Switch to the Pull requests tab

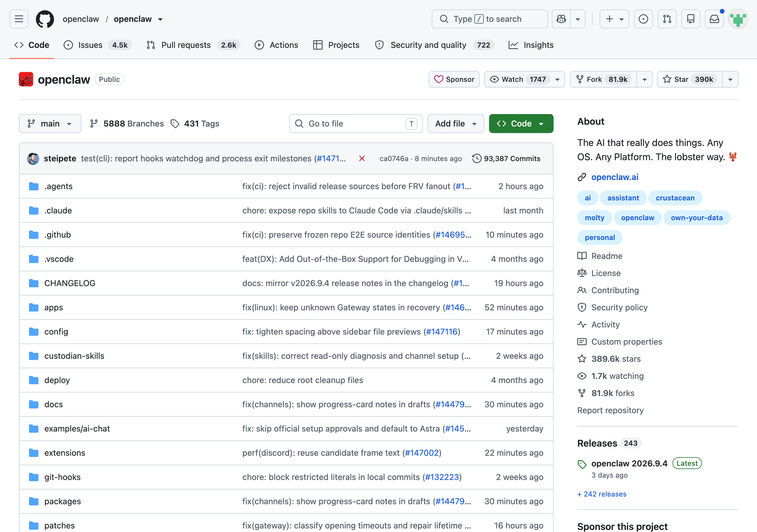point(193,45)
